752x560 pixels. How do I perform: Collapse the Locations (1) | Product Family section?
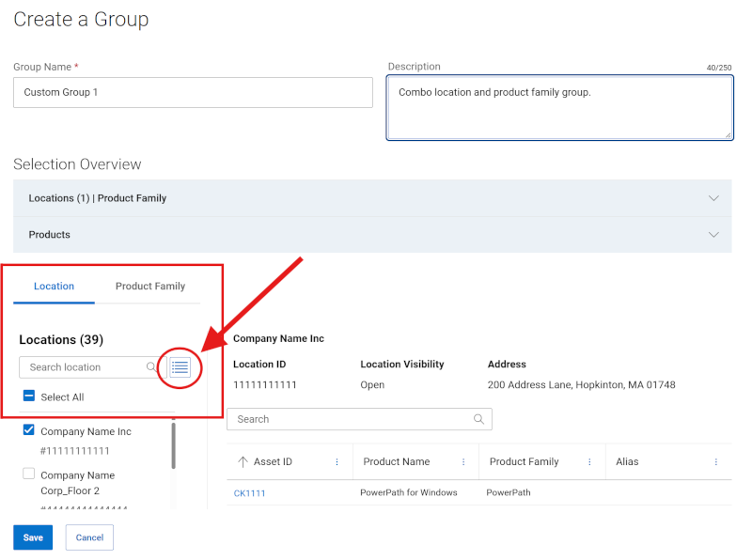714,198
